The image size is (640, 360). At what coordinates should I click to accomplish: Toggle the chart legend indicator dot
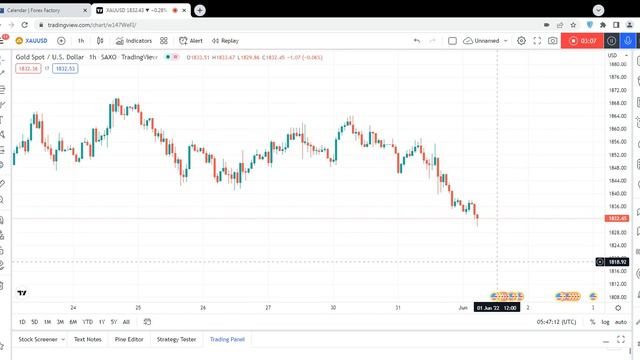[x=168, y=57]
